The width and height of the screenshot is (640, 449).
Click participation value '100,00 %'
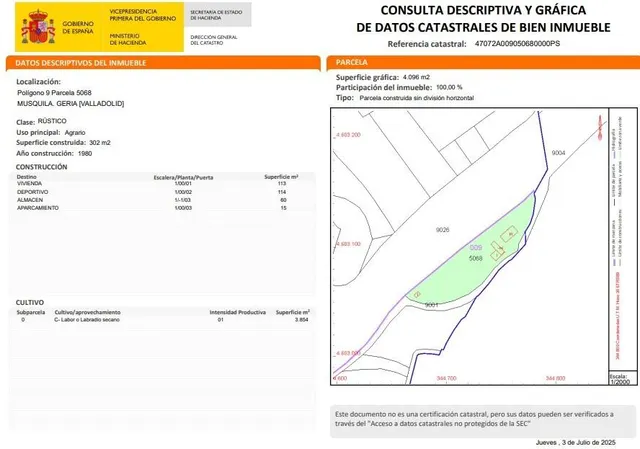pyautogui.click(x=449, y=87)
